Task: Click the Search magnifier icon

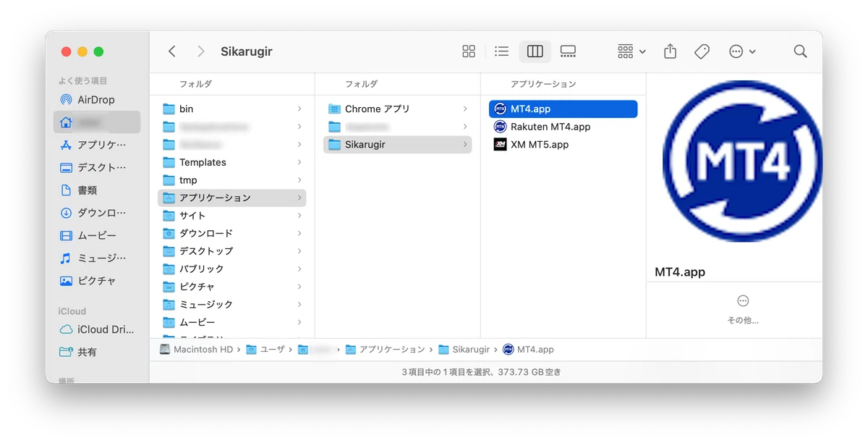Action: tap(800, 51)
